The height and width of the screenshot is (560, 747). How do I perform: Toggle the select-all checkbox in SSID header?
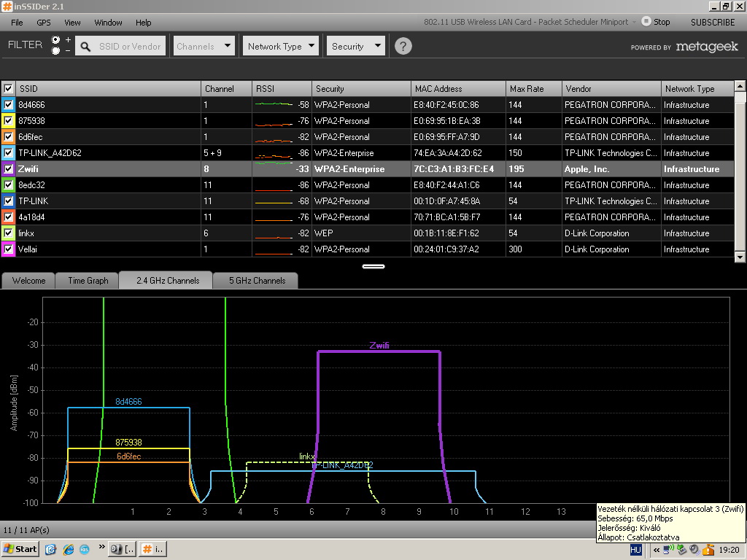pos(8,88)
